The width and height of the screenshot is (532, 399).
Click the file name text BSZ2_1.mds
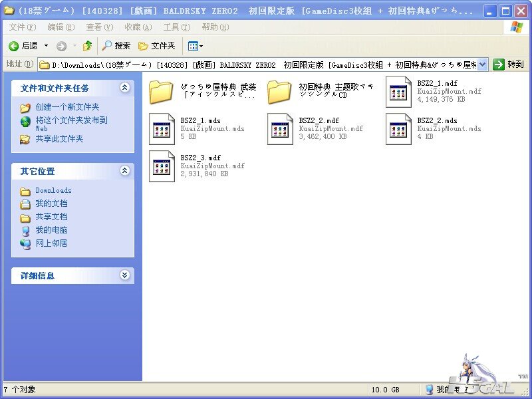tap(201, 120)
